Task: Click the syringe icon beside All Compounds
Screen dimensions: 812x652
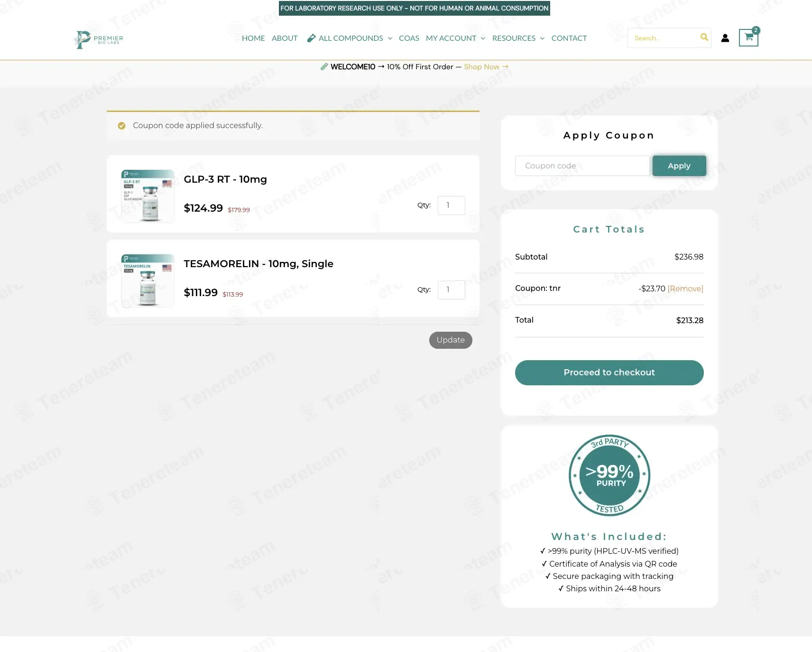Action: click(311, 38)
